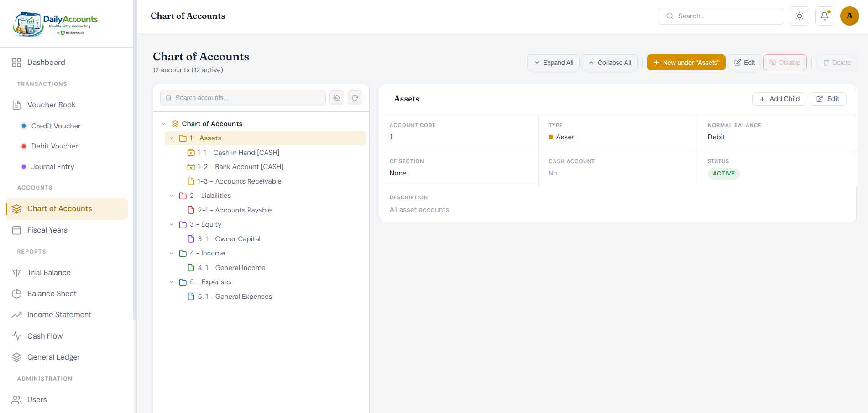Open the Balance Sheet report
The width and height of the screenshot is (868, 413).
pyautogui.click(x=51, y=293)
